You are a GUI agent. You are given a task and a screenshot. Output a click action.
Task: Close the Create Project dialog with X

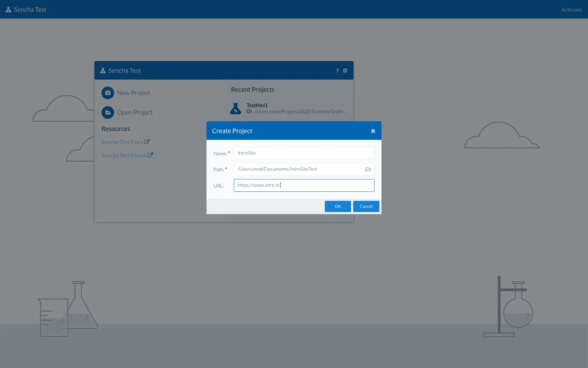pos(373,131)
